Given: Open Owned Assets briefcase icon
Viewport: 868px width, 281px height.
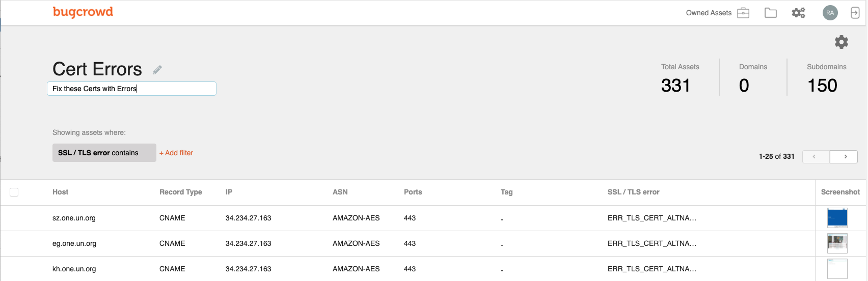Looking at the screenshot, I should [743, 13].
